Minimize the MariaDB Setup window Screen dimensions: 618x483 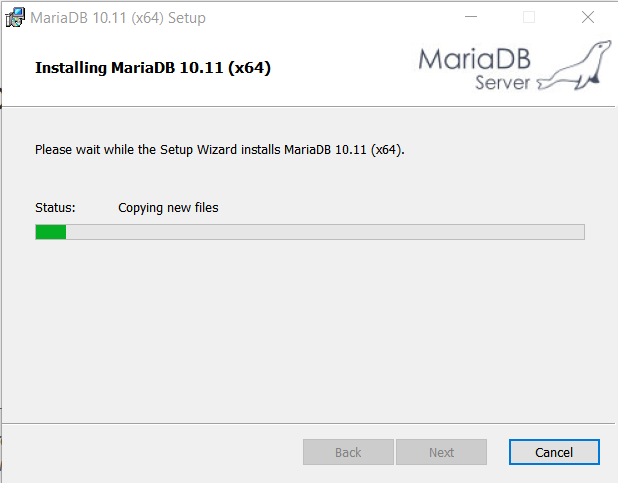pyautogui.click(x=471, y=17)
